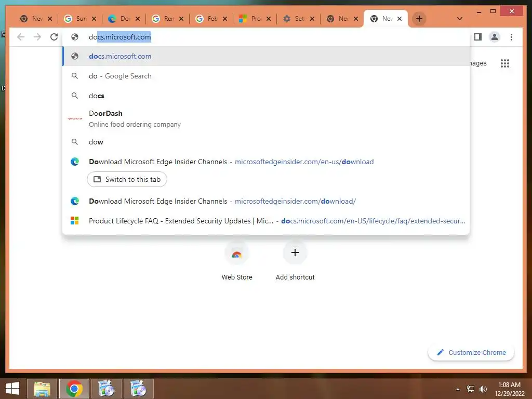Choose the 'dow' search suggestion
This screenshot has width=532, height=399.
pos(266,142)
